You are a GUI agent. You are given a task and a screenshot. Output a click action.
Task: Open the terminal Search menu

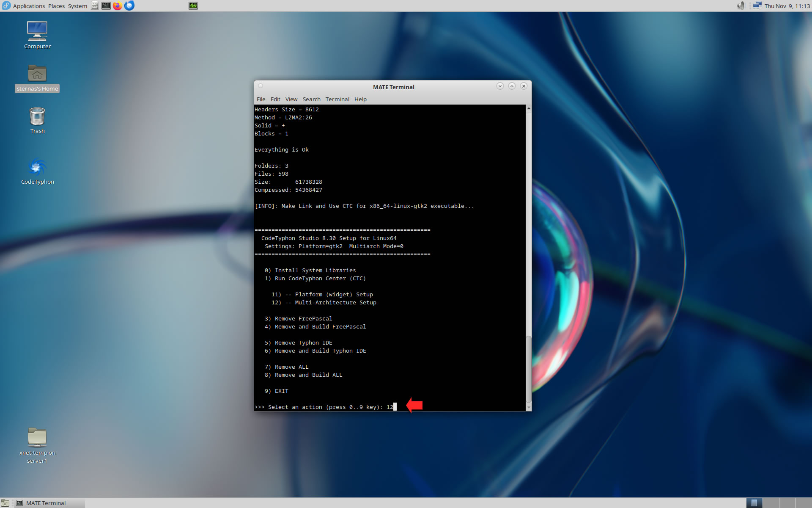311,99
